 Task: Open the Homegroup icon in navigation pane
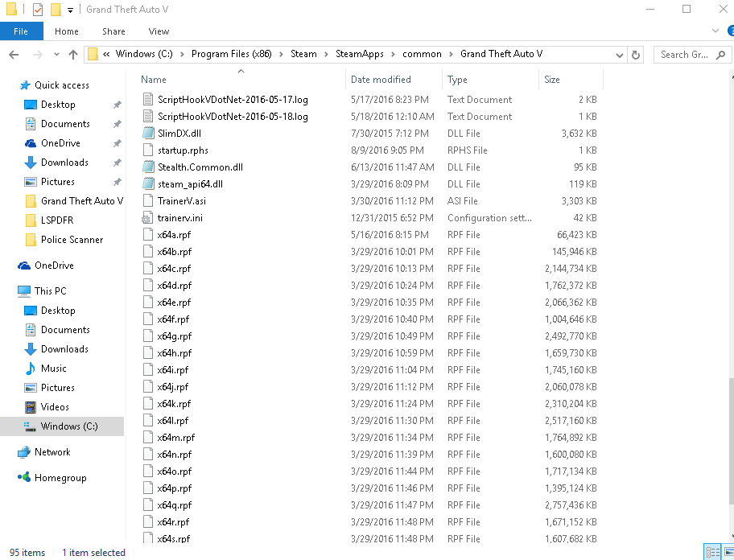(24, 478)
